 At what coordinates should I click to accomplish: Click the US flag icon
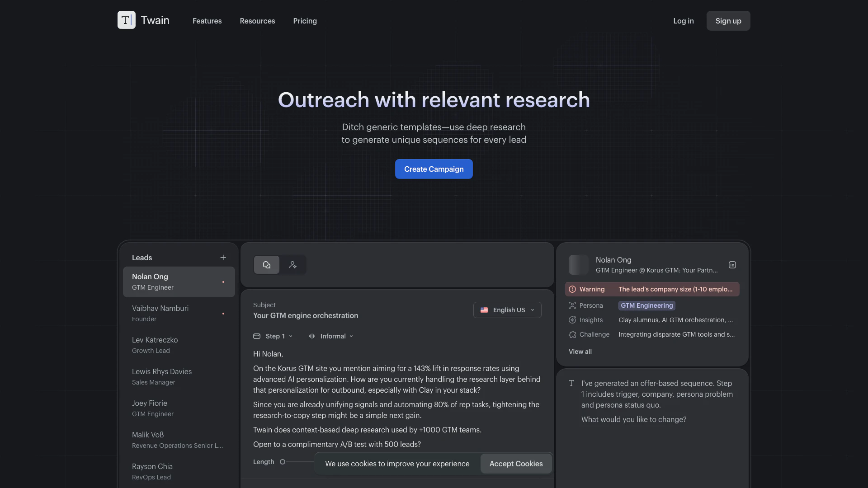click(x=484, y=310)
